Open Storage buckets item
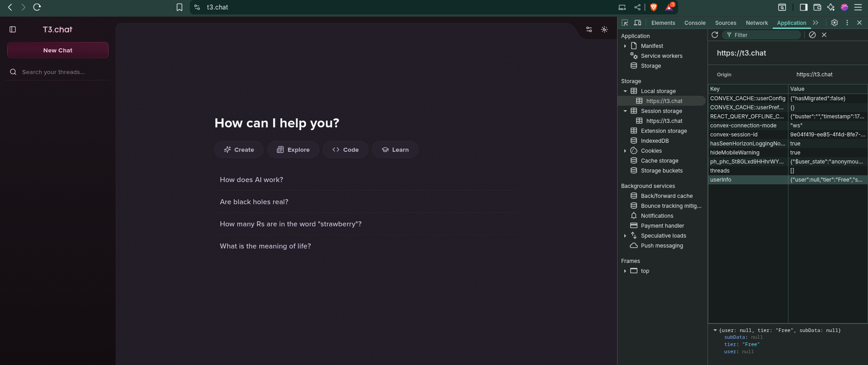The height and width of the screenshot is (365, 868). (x=661, y=171)
